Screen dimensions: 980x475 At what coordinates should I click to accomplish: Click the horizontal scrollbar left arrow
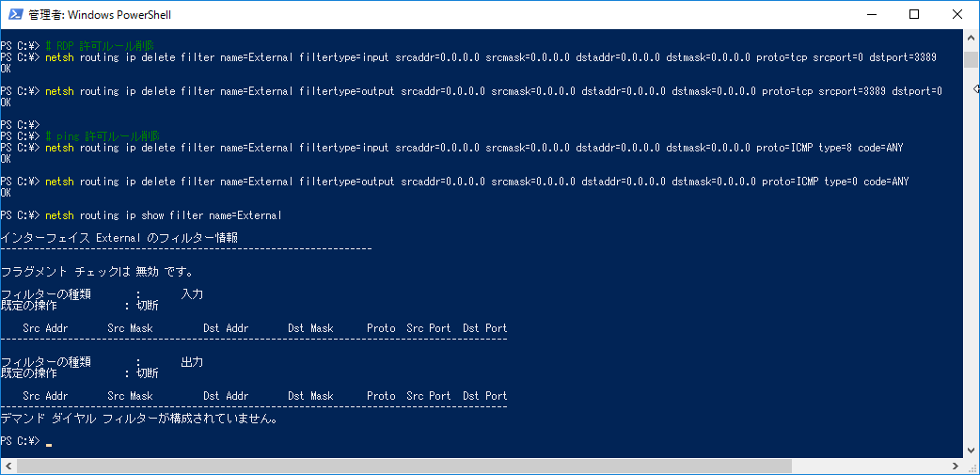(7, 467)
